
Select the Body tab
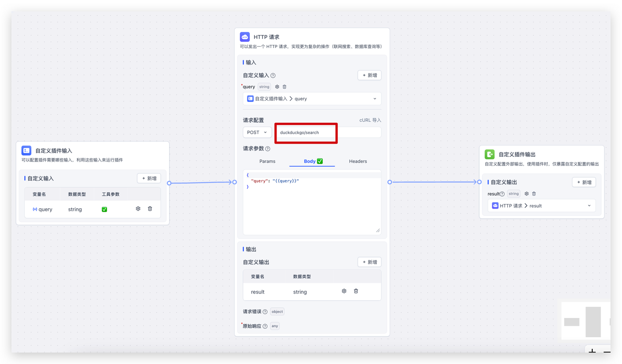coord(312,161)
